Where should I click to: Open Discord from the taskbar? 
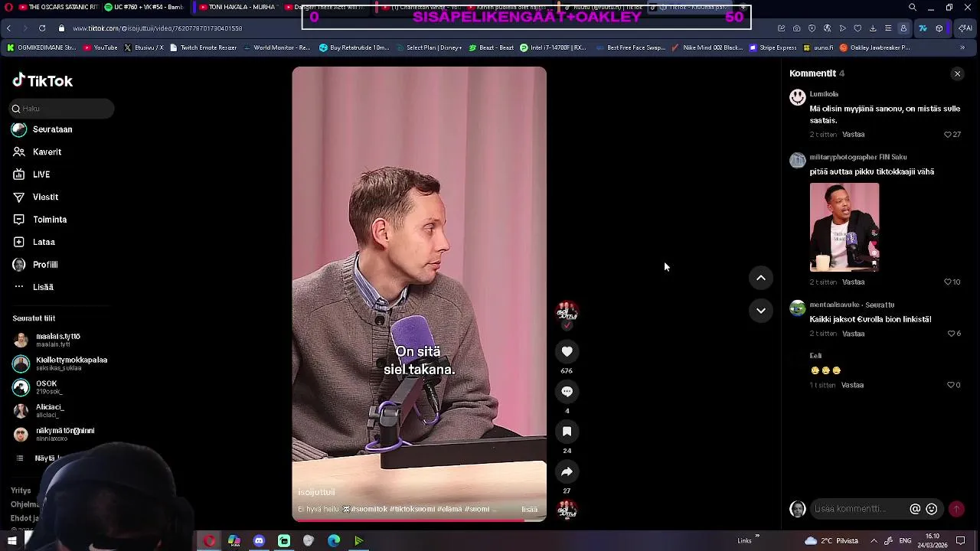[x=259, y=541]
